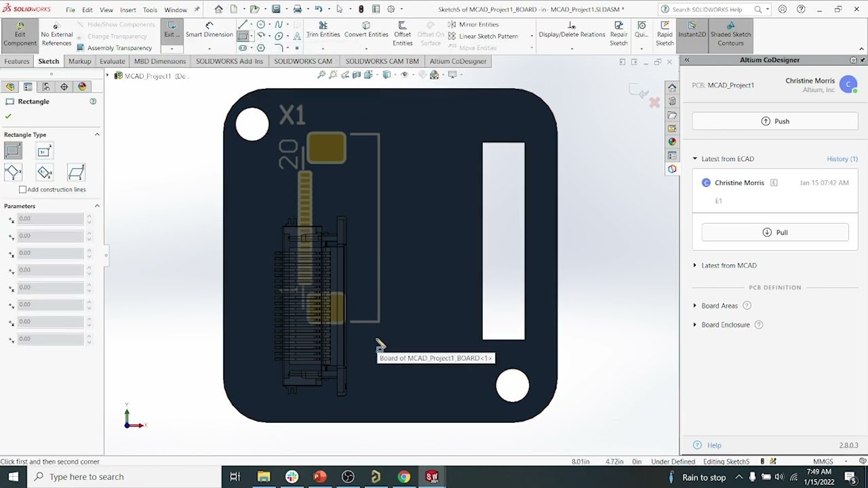Collapse the Parameters section
This screenshot has height=488, width=868.
point(97,206)
